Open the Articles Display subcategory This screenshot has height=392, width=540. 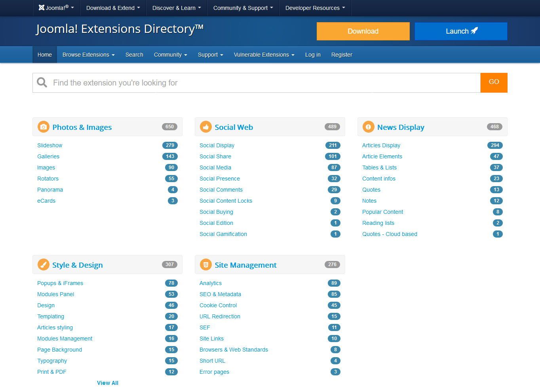(381, 145)
